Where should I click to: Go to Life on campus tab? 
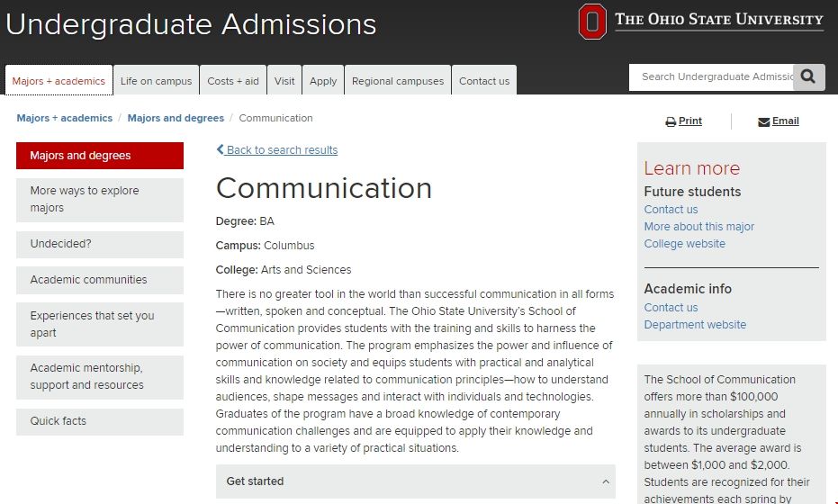point(156,81)
